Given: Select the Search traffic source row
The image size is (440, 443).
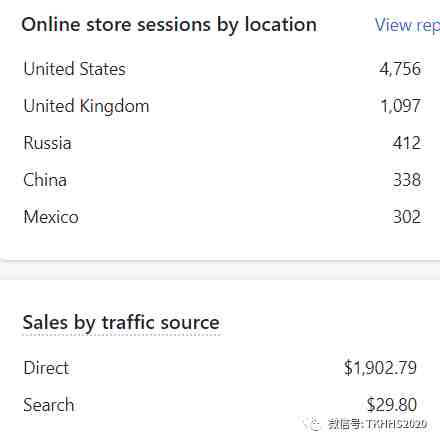Looking at the screenshot, I should click(x=220, y=405).
